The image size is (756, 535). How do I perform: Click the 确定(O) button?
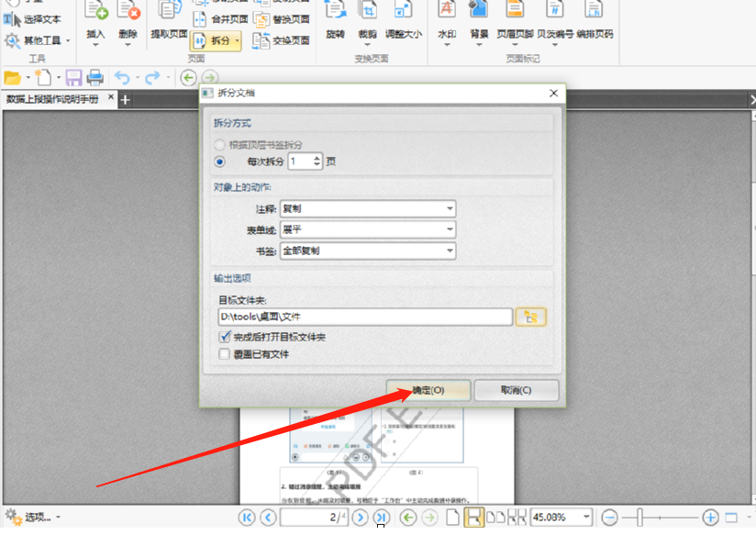428,390
